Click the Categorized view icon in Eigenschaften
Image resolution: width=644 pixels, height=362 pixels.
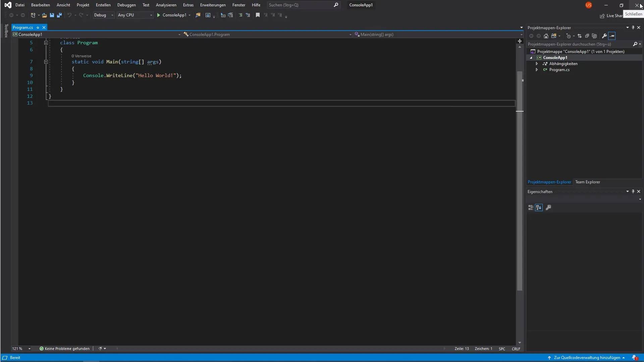pos(531,207)
